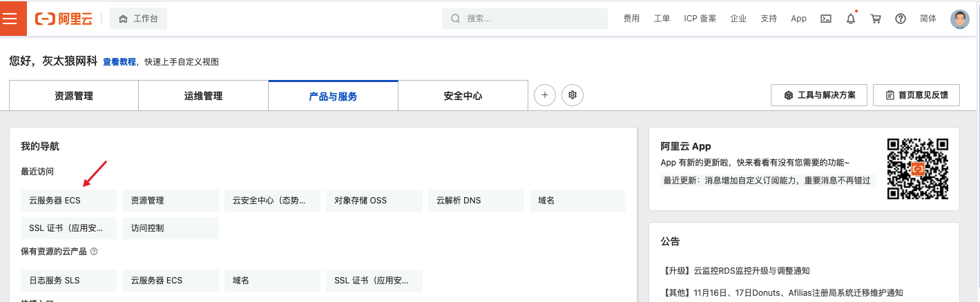This screenshot has height=302, width=980.
Task: Open 域名 under 保有资源的云产品
Action: [x=272, y=281]
